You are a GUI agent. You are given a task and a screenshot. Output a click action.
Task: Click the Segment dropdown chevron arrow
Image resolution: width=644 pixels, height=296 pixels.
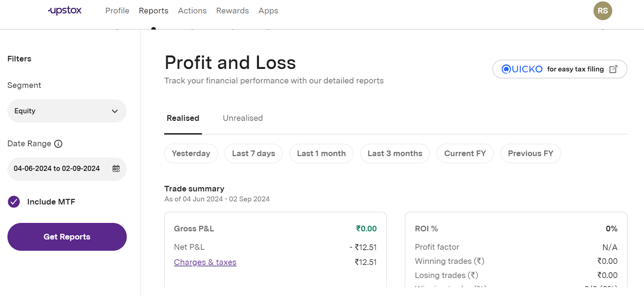tap(115, 111)
